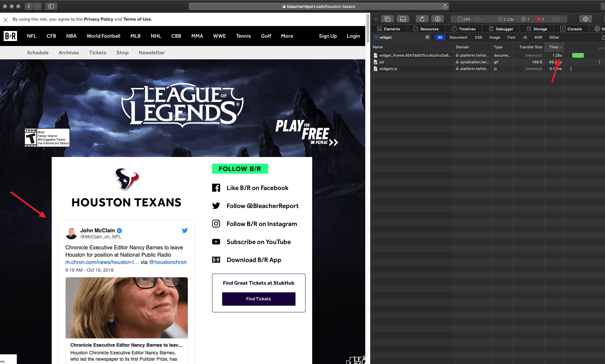Toggle the sidebar button in Safari's toolbar

tap(51, 6)
